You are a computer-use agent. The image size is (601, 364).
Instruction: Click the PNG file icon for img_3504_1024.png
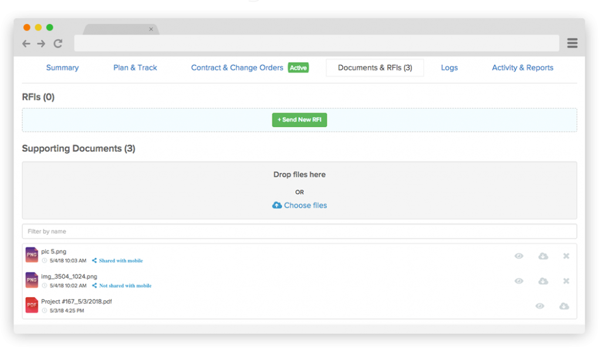32,280
